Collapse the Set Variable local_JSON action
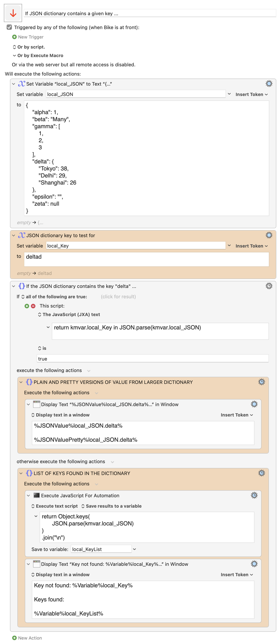 point(14,84)
